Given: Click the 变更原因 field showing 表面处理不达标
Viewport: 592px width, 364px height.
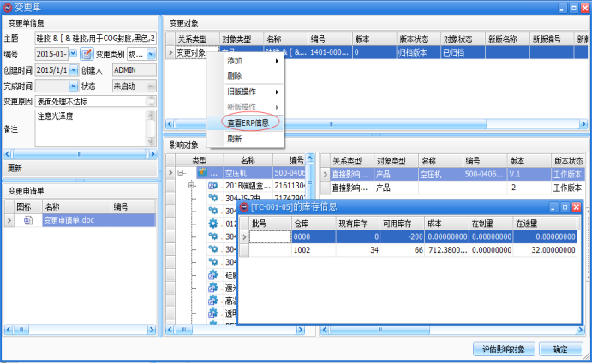Looking at the screenshot, I should (95, 102).
